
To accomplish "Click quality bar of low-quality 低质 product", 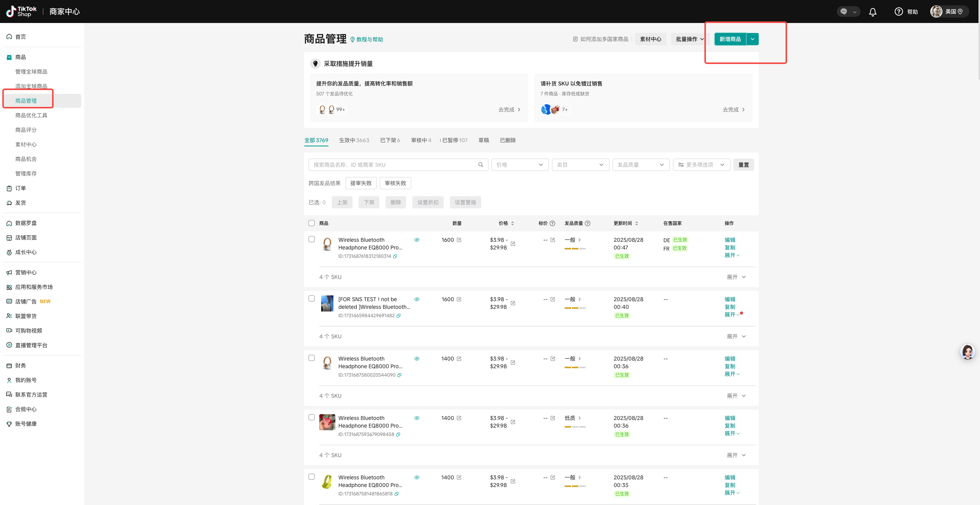I will [x=575, y=426].
